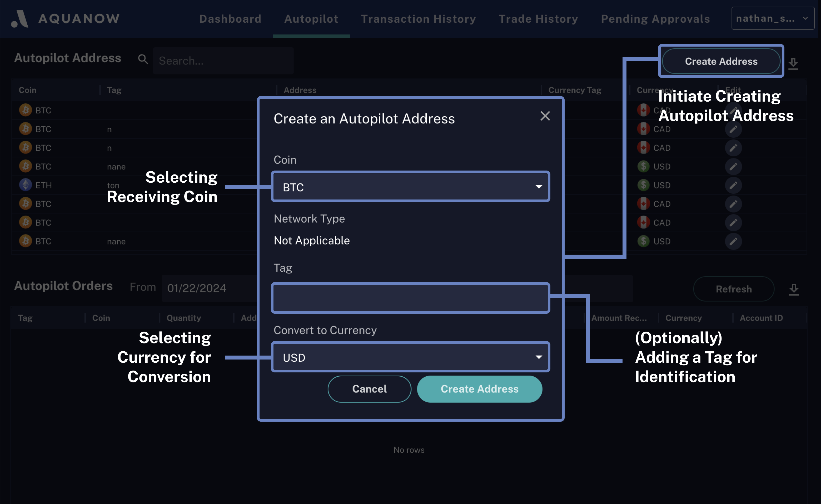This screenshot has width=821, height=504.
Task: Download the Autopilot Orders list
Action: (x=794, y=289)
